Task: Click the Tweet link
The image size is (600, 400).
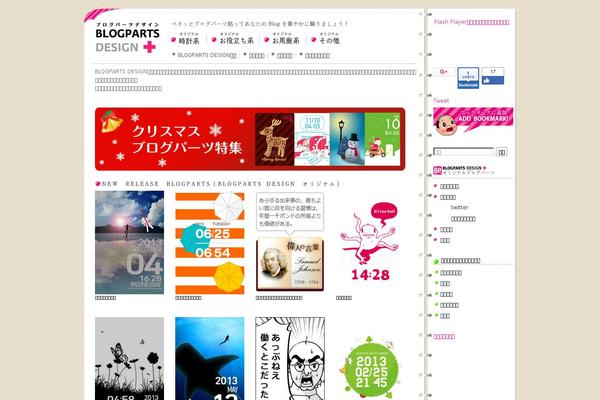Action: [441, 101]
